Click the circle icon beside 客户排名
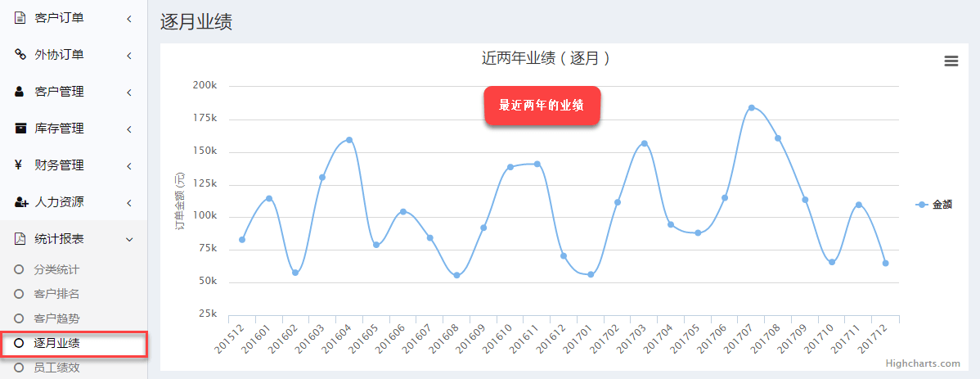 19,294
